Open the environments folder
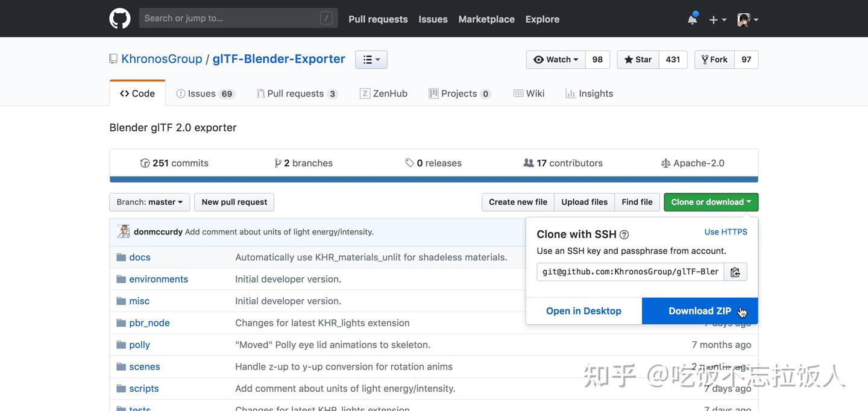This screenshot has width=868, height=411. 159,279
